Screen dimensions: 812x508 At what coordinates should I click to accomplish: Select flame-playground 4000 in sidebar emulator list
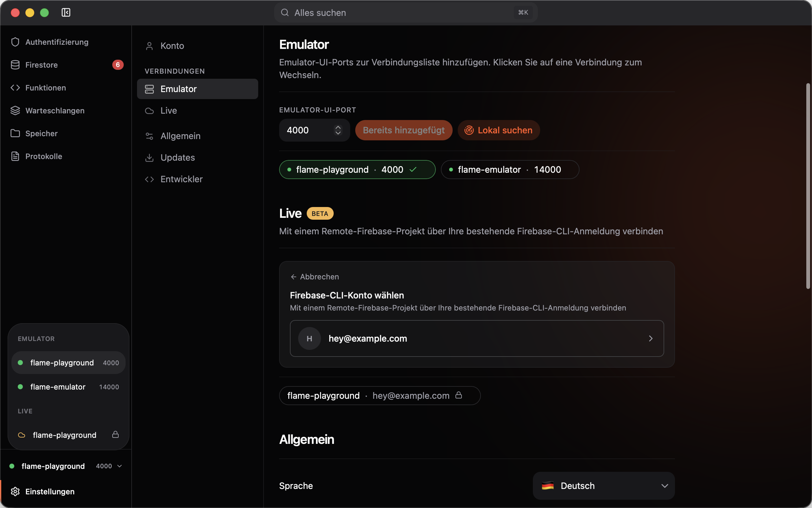69,363
